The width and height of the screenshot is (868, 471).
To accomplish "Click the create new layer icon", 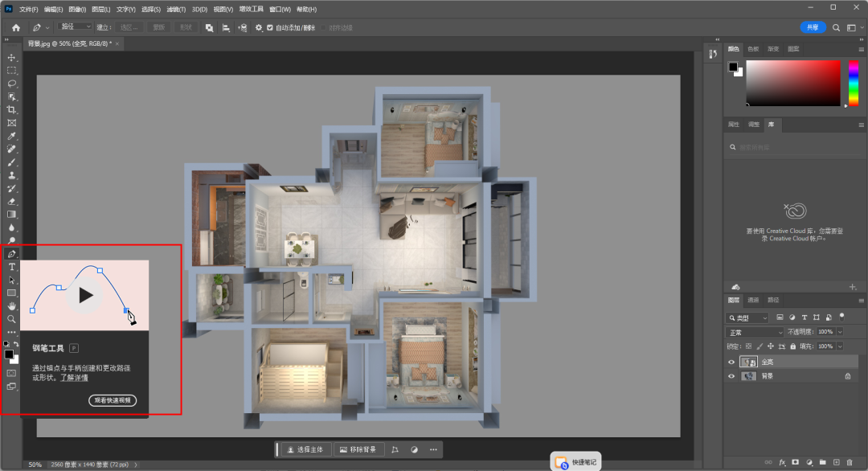I will click(x=837, y=463).
